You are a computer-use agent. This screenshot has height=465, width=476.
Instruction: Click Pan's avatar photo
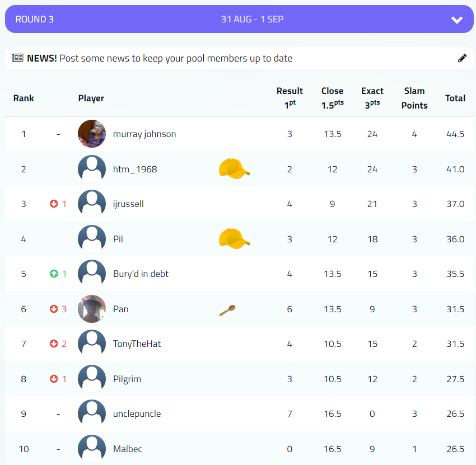[92, 309]
